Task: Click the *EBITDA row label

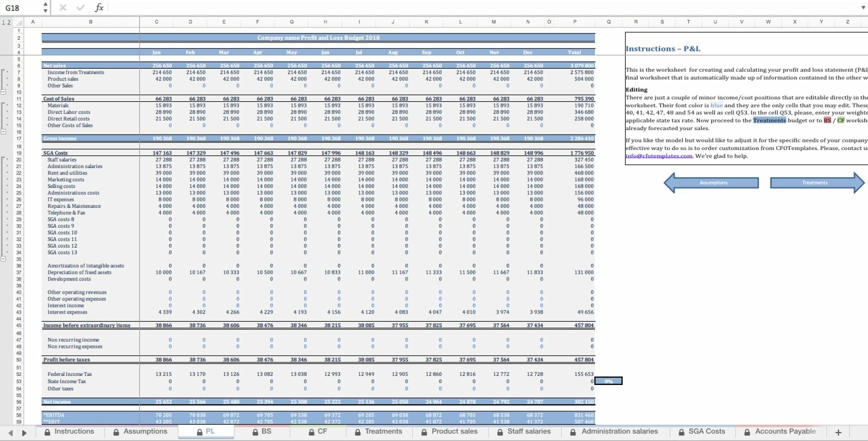Action: coord(54,415)
